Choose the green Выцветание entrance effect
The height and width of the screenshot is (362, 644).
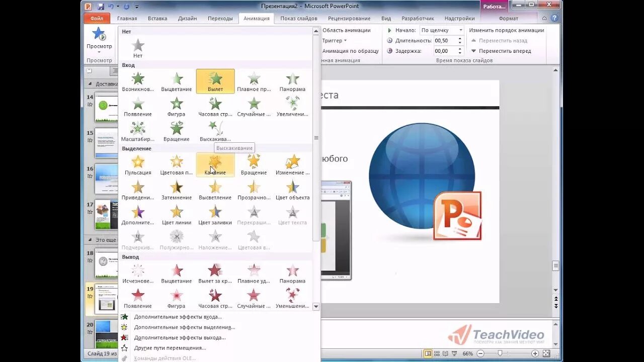177,81
